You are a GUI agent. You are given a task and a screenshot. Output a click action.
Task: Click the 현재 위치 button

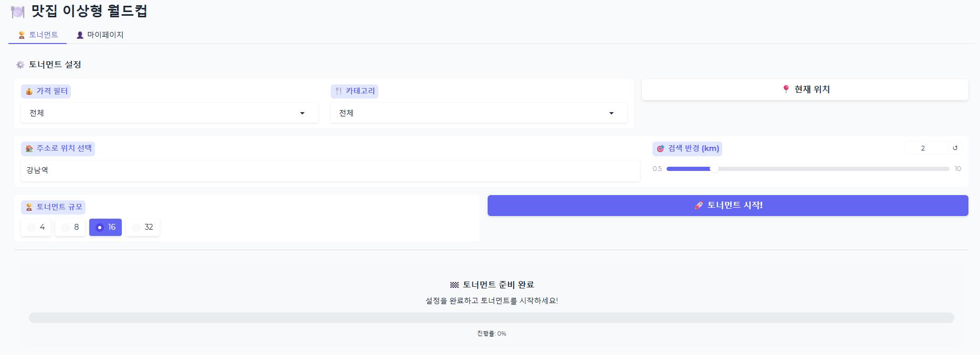(805, 90)
